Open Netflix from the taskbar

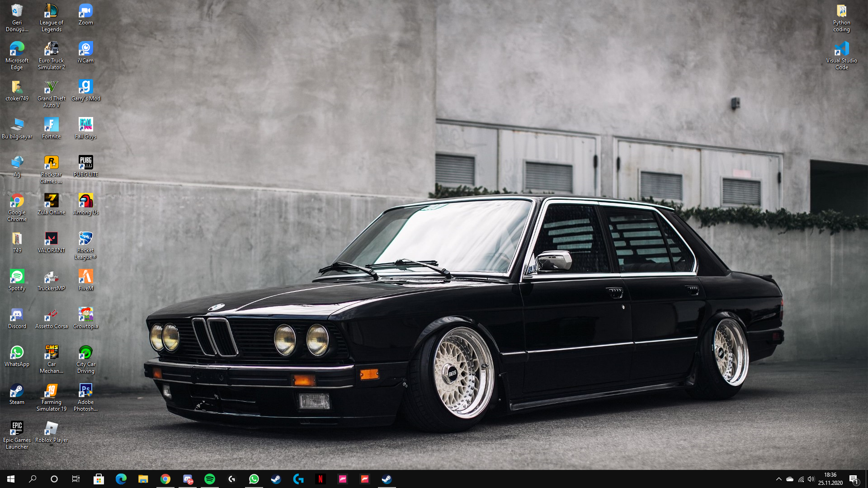[321, 479]
